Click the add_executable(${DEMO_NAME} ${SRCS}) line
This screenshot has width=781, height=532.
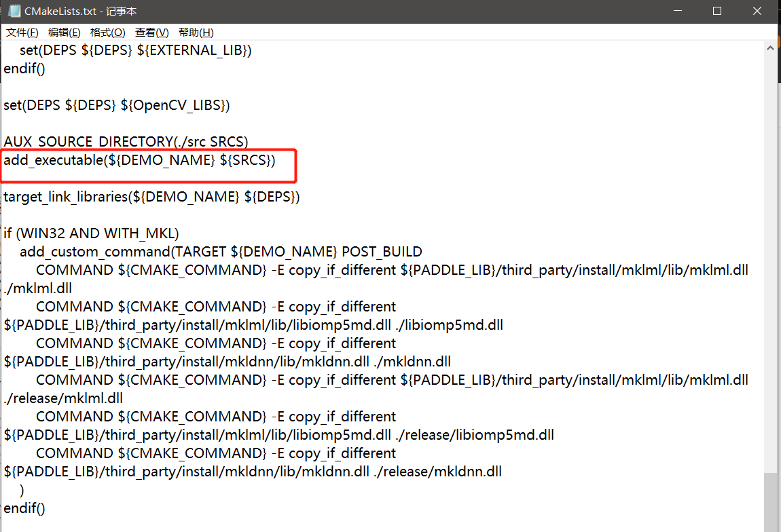(139, 160)
